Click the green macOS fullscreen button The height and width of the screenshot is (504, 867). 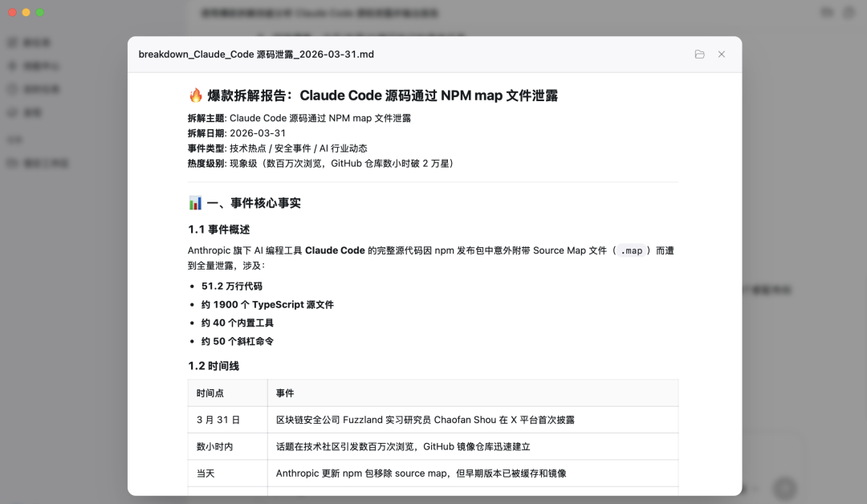coord(40,13)
